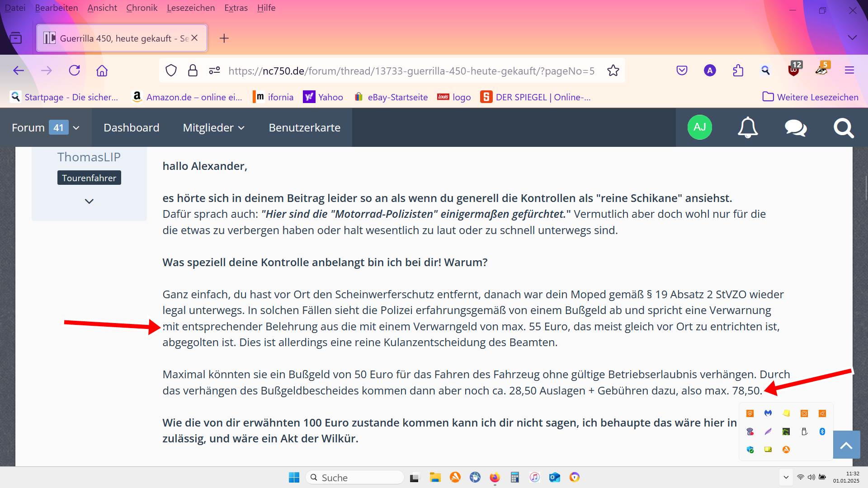Image resolution: width=868 pixels, height=488 pixels.
Task: Click the forum search magnifier icon
Action: tap(844, 127)
